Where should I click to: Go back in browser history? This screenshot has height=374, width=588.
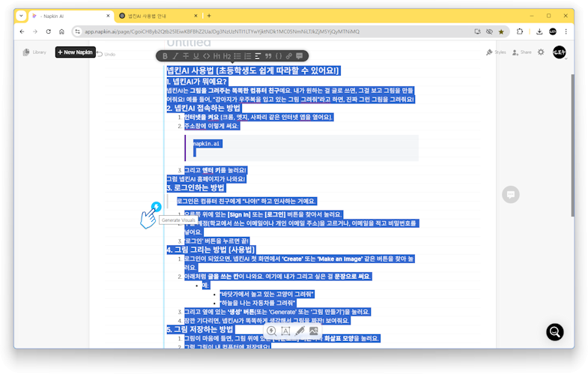pyautogui.click(x=22, y=31)
